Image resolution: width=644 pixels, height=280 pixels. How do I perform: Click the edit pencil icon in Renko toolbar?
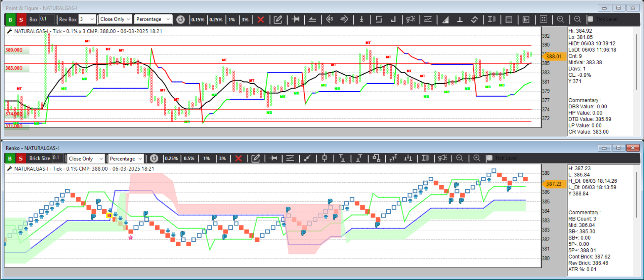point(256,158)
